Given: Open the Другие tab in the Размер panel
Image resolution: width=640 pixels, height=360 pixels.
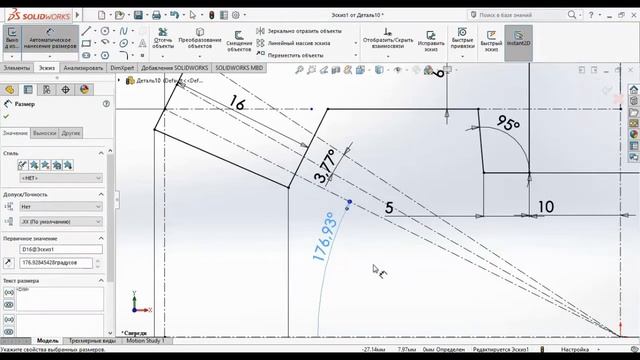Looking at the screenshot, I should point(71,133).
